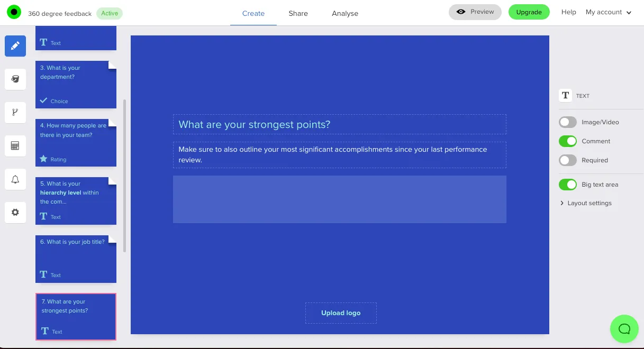Open the theme design mask icon

click(15, 79)
